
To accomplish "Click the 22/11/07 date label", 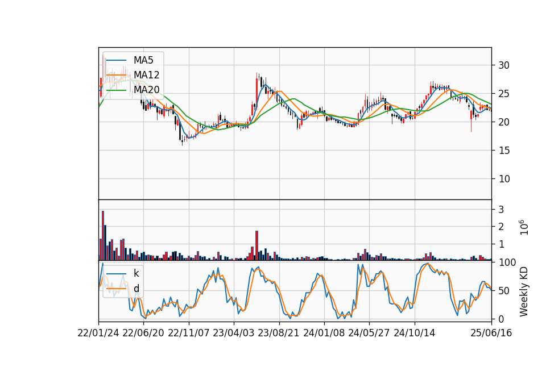I will coord(189,333).
